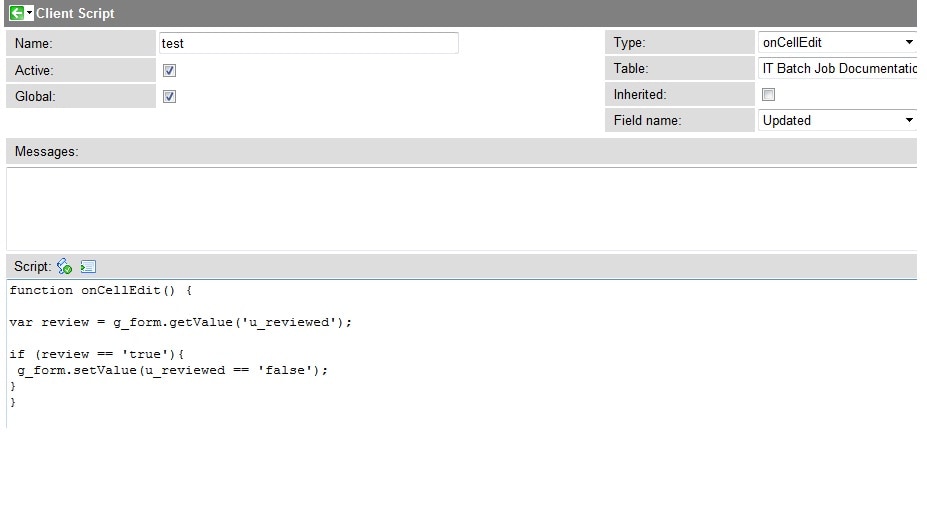The height and width of the screenshot is (519, 927).
Task: Click inside the Messages text area
Action: [x=462, y=209]
